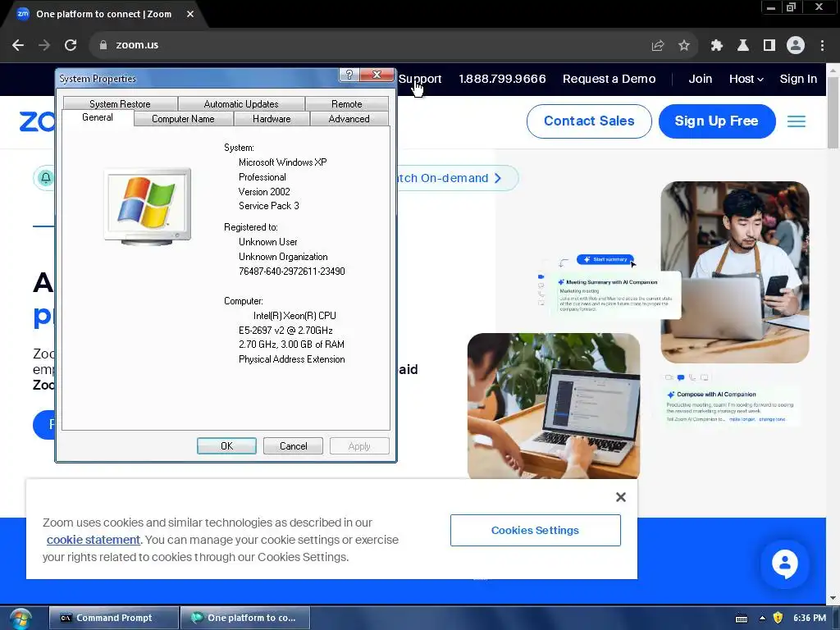This screenshot has height=630, width=840.
Task: Open Chrome Labs flask icon
Action: coord(742,46)
